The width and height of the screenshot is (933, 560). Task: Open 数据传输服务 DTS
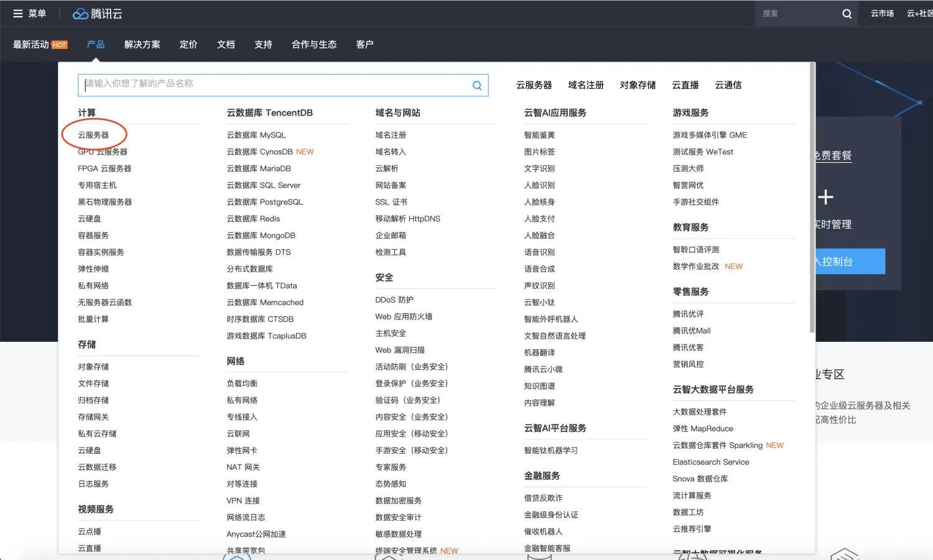(x=258, y=252)
